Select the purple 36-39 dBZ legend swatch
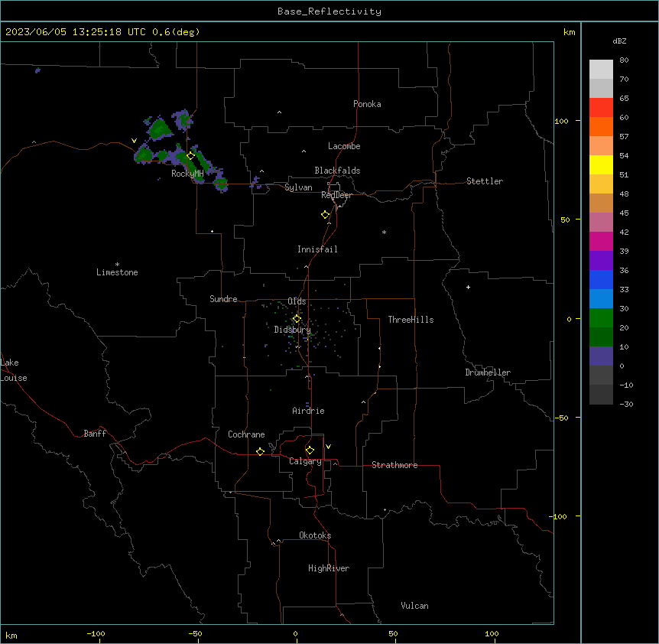 coord(601,261)
